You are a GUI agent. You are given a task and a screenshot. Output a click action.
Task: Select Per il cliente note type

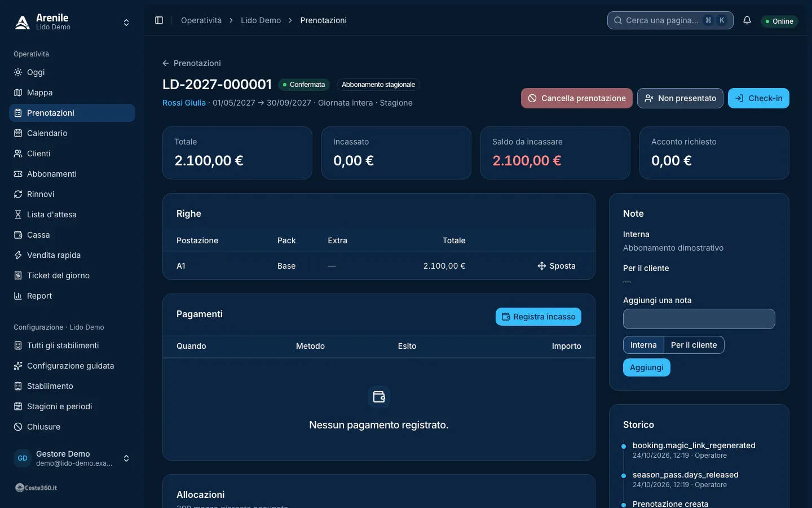coord(694,345)
